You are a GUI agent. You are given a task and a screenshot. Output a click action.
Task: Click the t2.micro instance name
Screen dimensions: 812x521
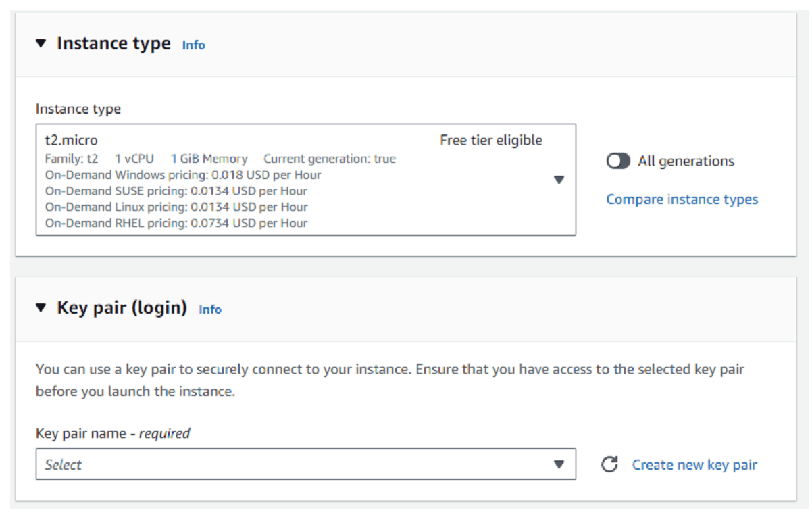point(71,141)
